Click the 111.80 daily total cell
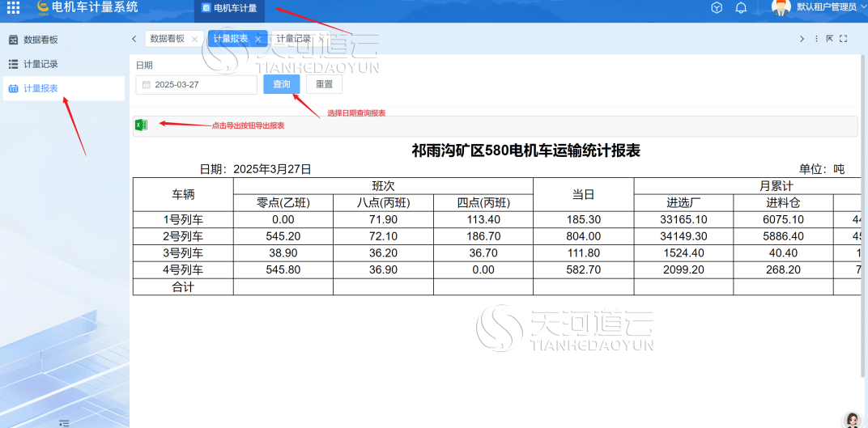The width and height of the screenshot is (868, 428). (584, 253)
